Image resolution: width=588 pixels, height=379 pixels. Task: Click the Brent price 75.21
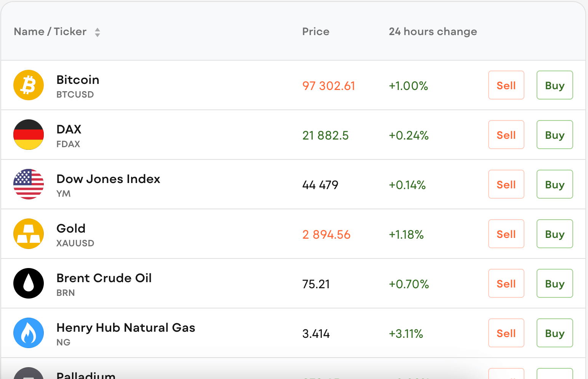pos(316,284)
